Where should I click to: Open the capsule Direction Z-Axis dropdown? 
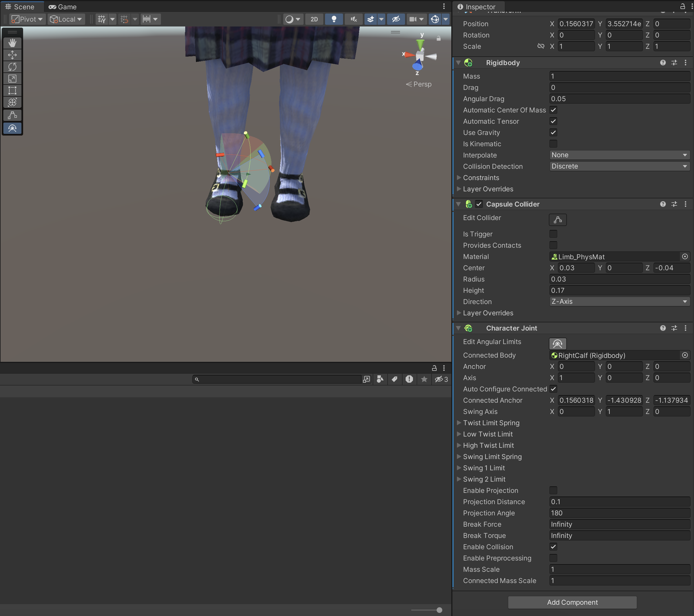tap(619, 302)
